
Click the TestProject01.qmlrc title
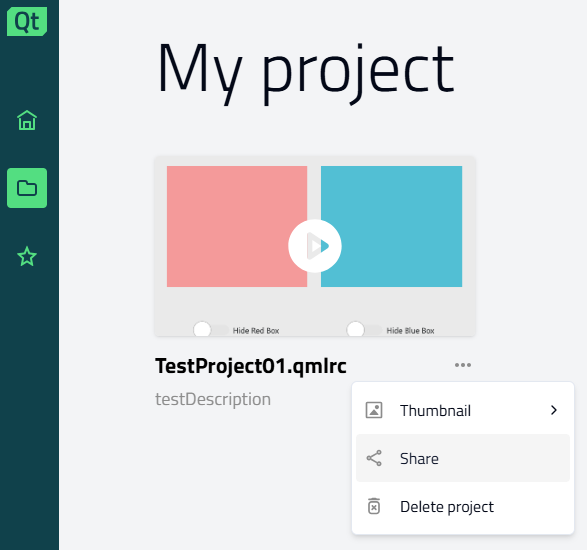[x=251, y=366]
